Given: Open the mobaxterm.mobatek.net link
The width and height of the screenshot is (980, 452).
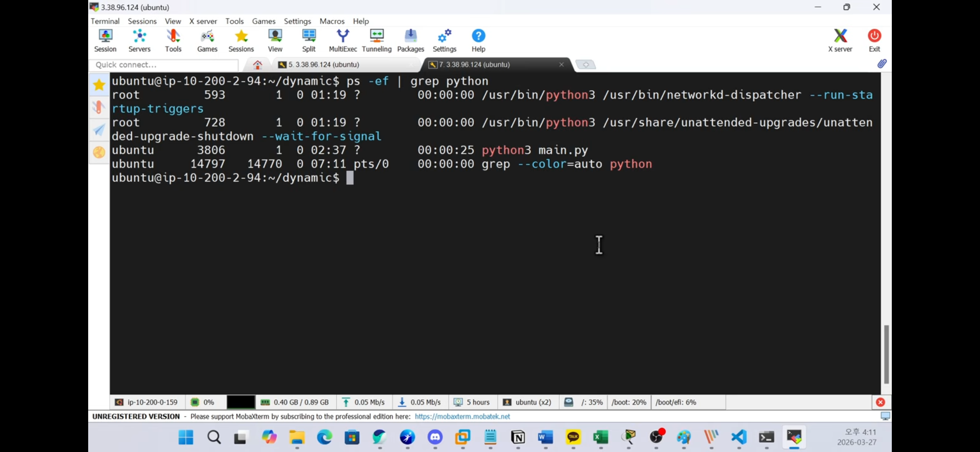Looking at the screenshot, I should (462, 416).
